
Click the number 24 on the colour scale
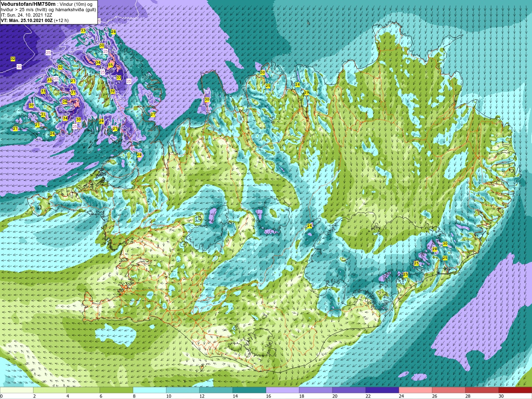(401, 396)
